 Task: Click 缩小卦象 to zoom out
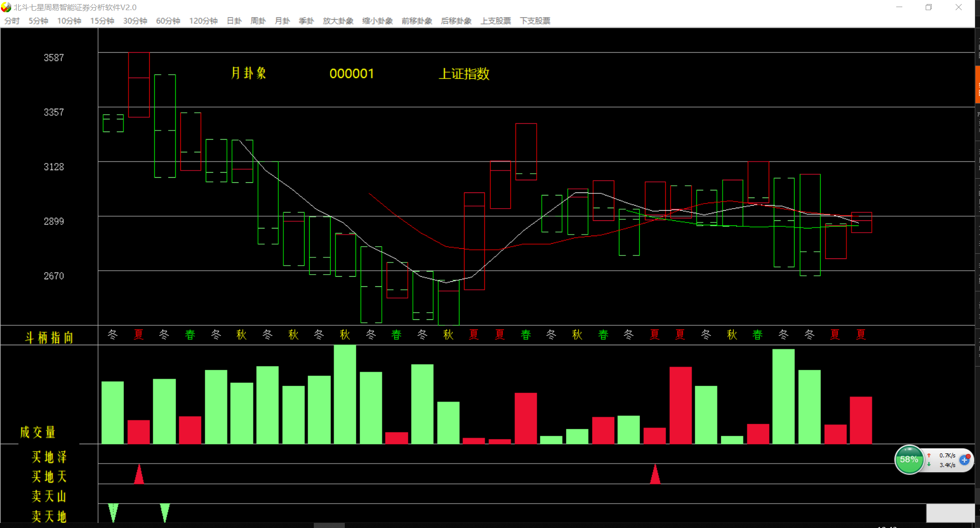(x=377, y=21)
